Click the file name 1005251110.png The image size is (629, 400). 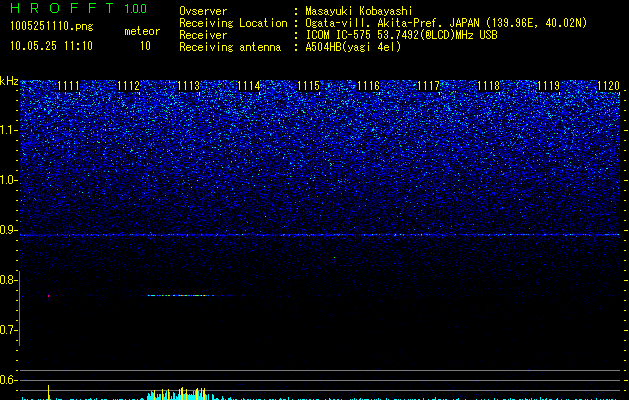tap(51, 26)
